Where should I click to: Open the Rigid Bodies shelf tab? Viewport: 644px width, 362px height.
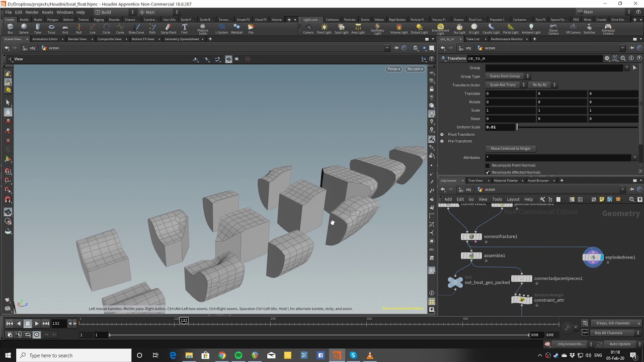click(397, 20)
